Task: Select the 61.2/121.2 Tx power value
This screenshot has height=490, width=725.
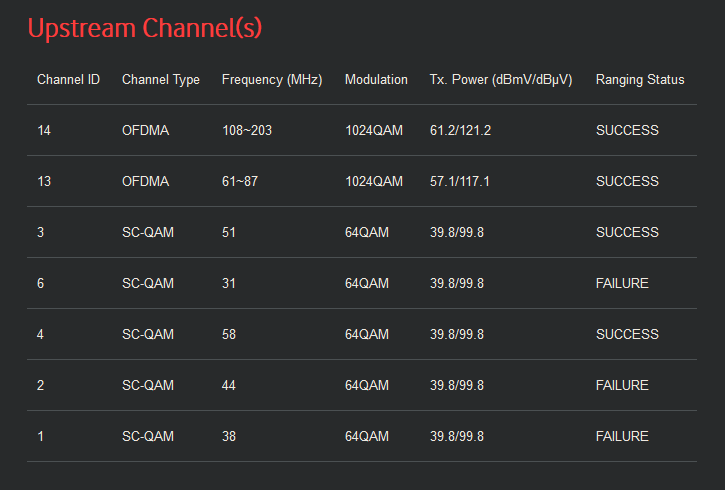Action: click(460, 130)
